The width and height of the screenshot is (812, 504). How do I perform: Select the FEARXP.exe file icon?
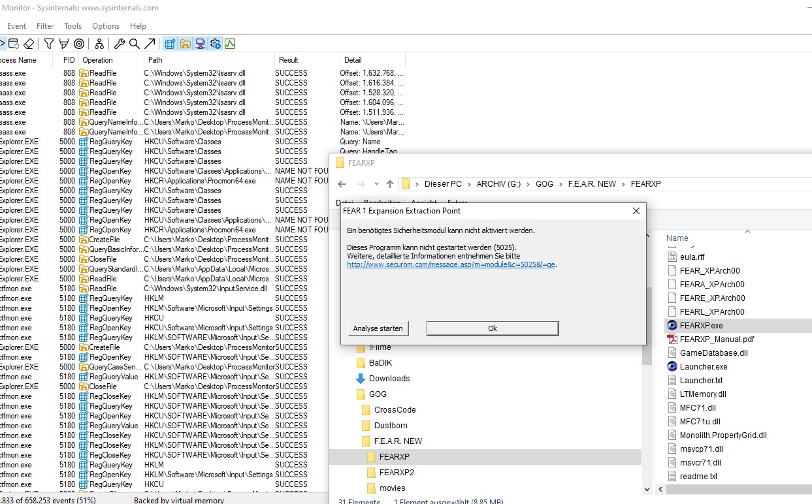672,325
